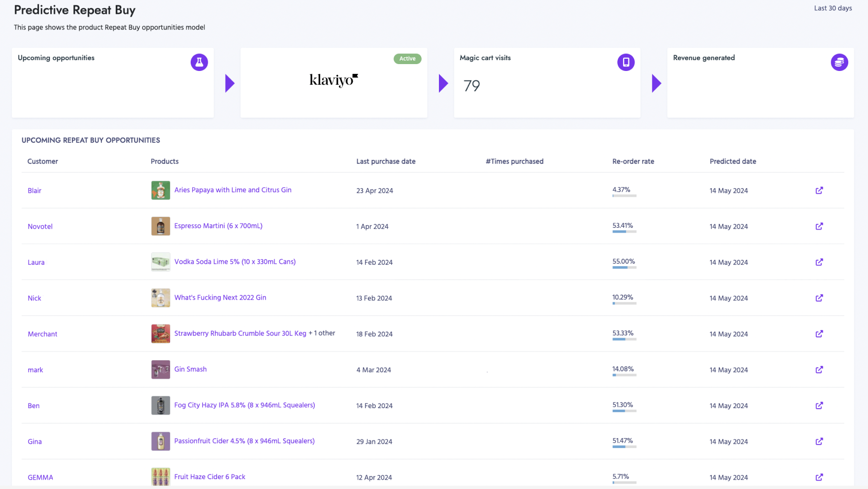Open external link for Ben's row
868x489 pixels.
pyautogui.click(x=819, y=406)
